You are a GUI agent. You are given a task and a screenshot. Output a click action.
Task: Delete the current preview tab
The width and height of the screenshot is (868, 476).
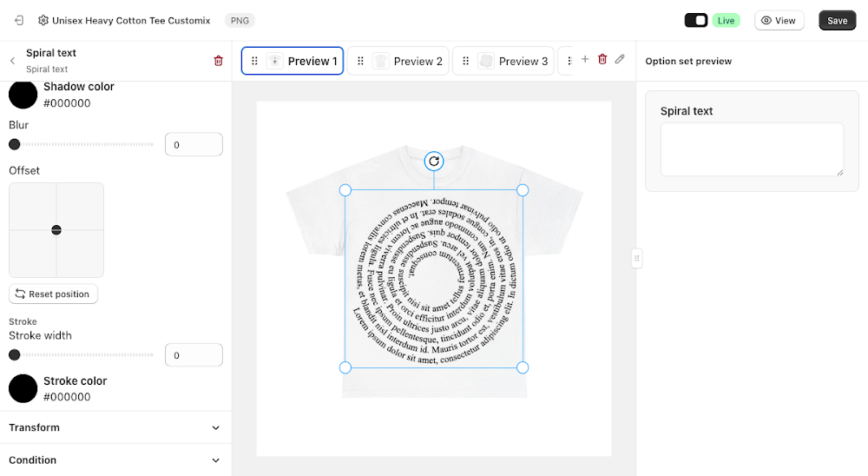(602, 59)
